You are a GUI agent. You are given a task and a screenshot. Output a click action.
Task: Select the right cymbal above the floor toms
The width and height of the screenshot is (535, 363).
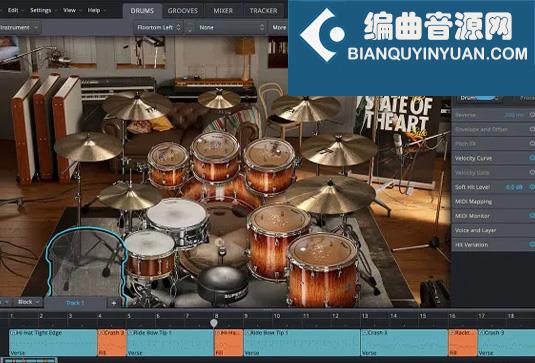tap(338, 148)
